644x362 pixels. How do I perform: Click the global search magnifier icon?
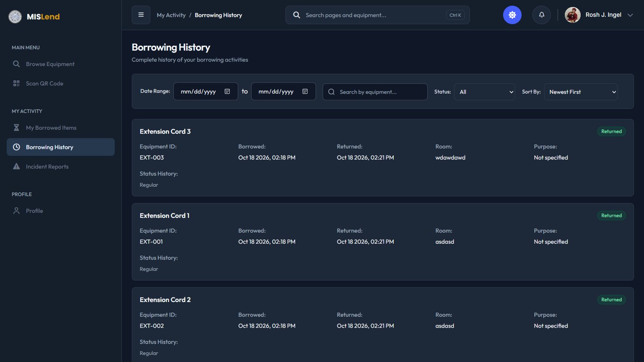coord(296,15)
